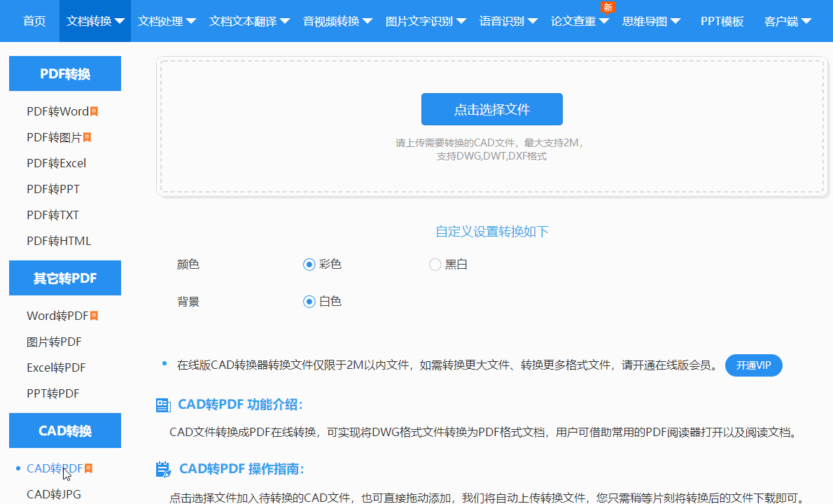This screenshot has height=504, width=833.
Task: Open the PPT模板 menu item
Action: point(722,21)
